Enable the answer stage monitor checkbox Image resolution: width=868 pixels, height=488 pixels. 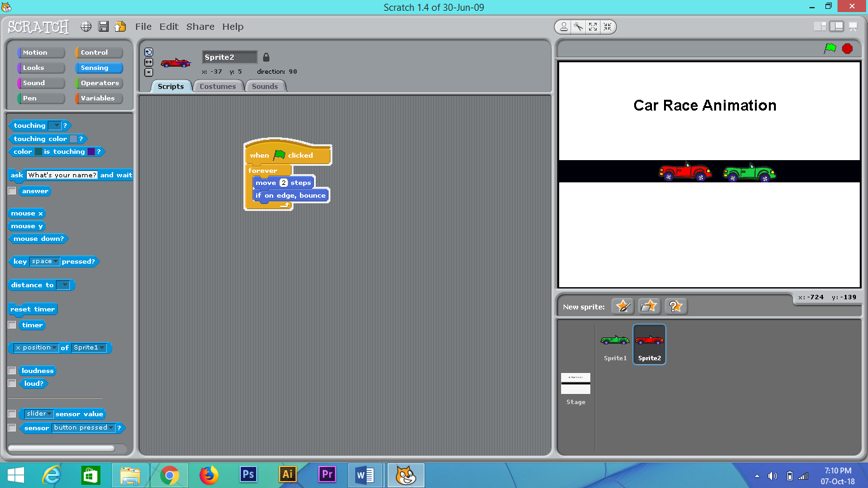(x=11, y=191)
